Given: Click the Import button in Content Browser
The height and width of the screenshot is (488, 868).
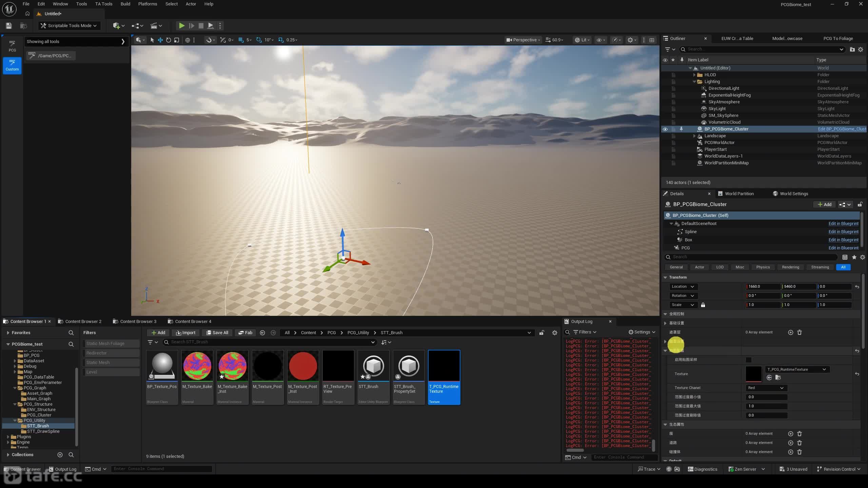Looking at the screenshot, I should (x=185, y=333).
